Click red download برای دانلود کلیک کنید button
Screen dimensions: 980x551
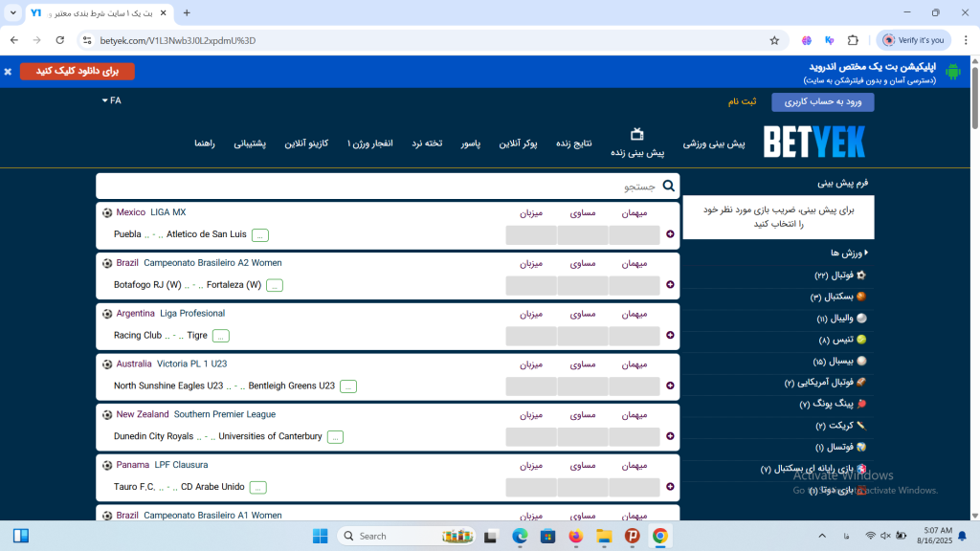[78, 71]
